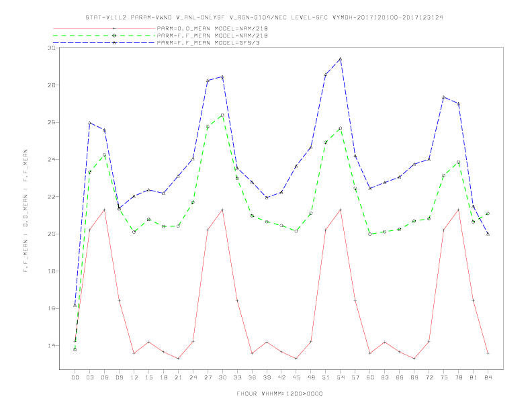Click the green NAM peak marker at hour 30
This screenshot has height=411, width=532.
click(222, 116)
